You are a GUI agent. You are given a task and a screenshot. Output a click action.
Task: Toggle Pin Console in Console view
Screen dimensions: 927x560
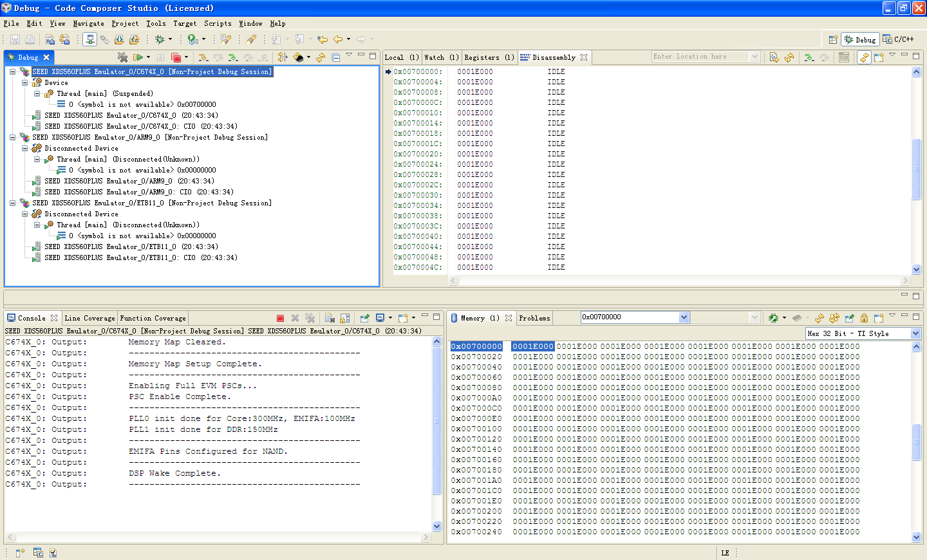coord(364,318)
